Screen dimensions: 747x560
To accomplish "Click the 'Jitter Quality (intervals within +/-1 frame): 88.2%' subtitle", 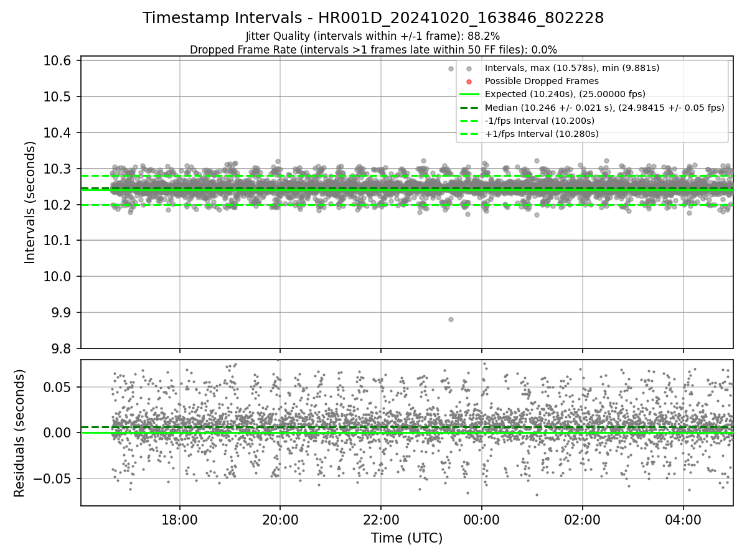I will click(x=373, y=37).
